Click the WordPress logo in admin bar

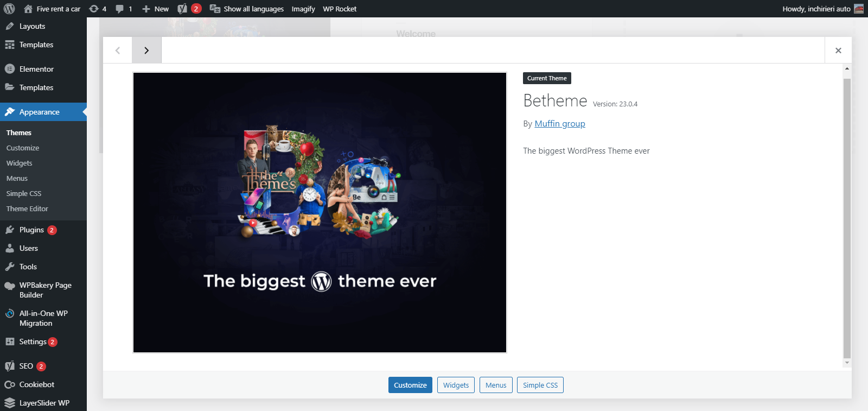pyautogui.click(x=9, y=9)
